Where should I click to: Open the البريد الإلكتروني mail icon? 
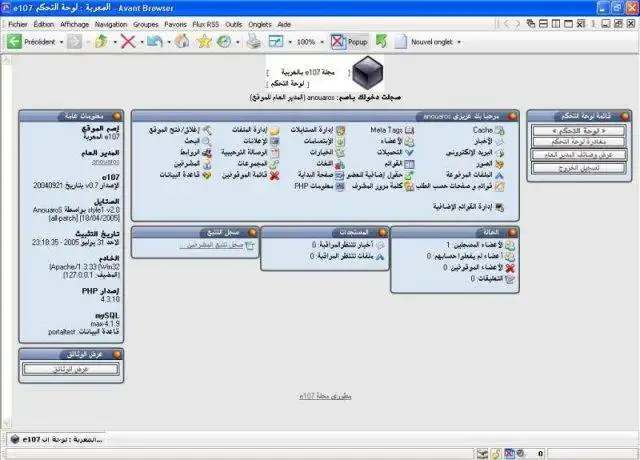(x=500, y=153)
